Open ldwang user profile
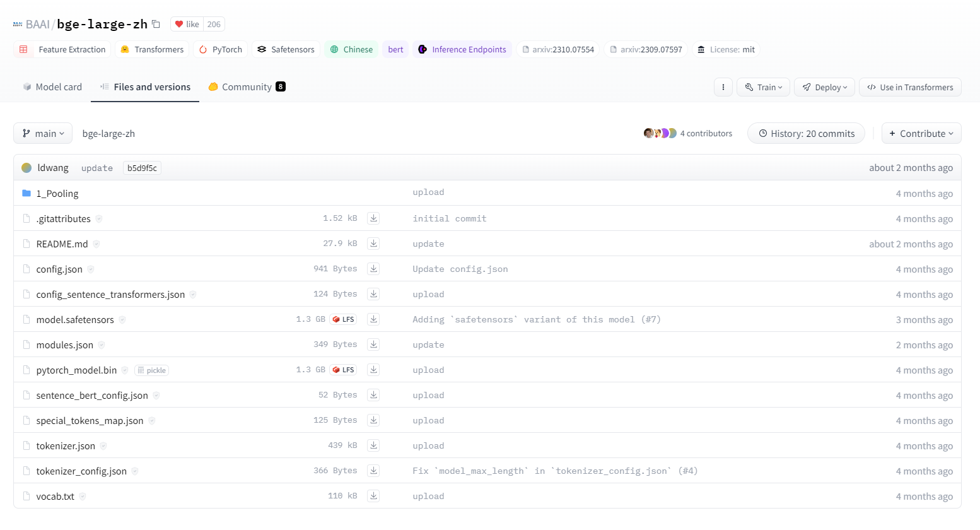Image resolution: width=980 pixels, height=530 pixels. click(x=53, y=168)
